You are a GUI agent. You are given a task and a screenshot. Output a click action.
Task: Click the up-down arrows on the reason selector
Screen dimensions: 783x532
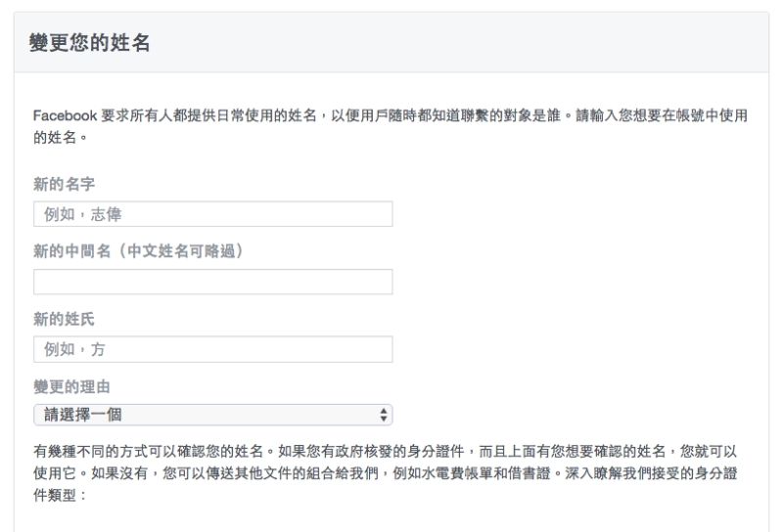click(384, 415)
